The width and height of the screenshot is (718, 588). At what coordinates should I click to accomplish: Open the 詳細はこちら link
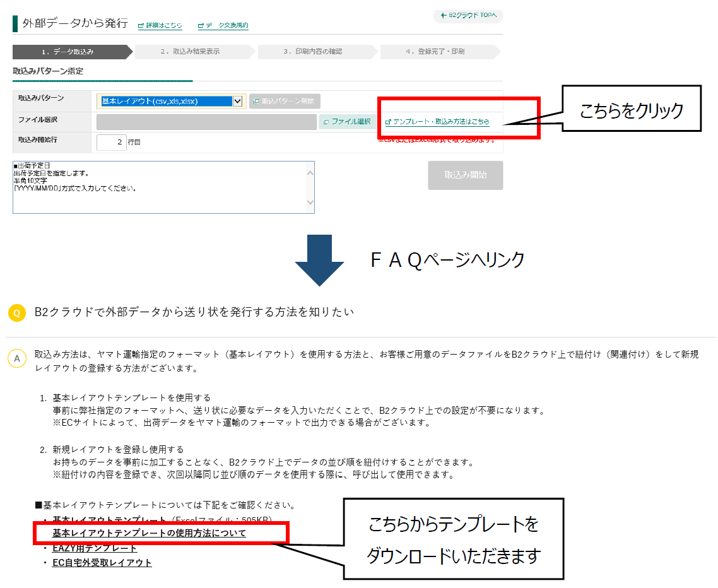pyautogui.click(x=160, y=26)
